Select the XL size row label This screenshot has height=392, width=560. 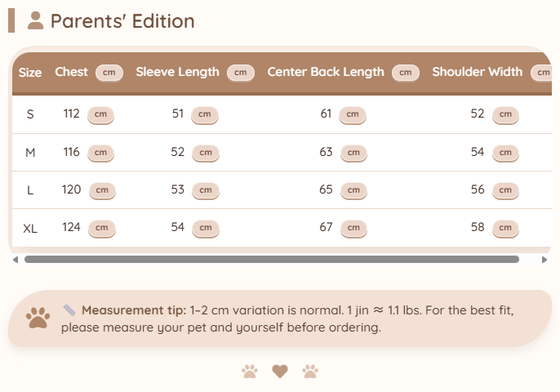coord(30,229)
